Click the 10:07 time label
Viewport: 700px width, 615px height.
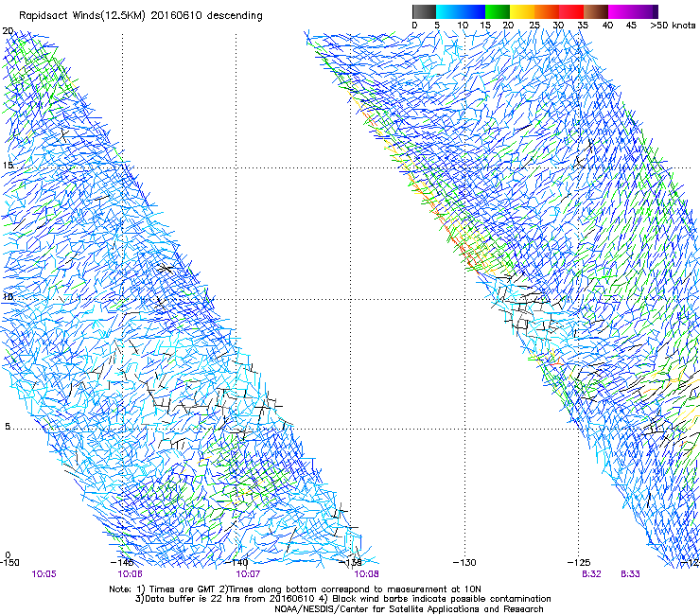[x=248, y=574]
